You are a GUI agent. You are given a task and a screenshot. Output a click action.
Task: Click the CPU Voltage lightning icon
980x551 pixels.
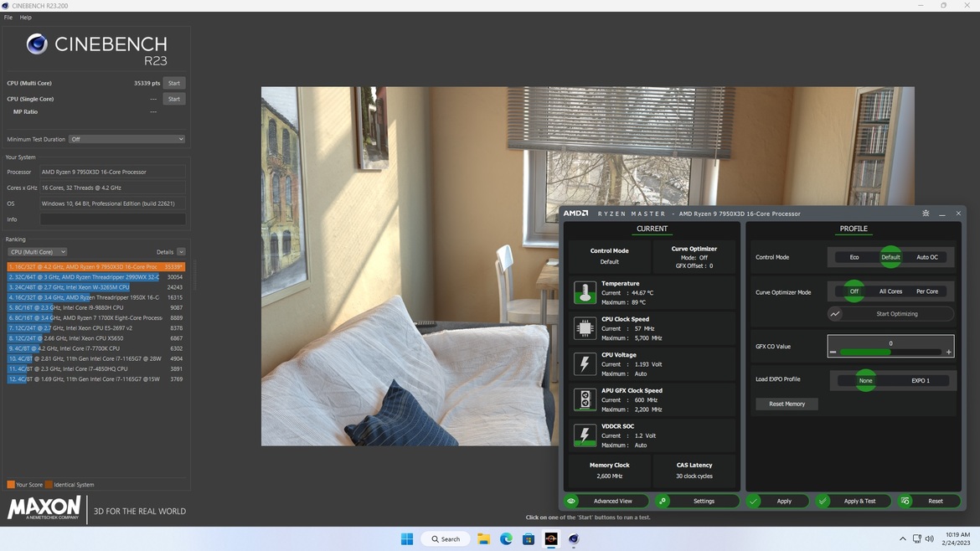pos(585,363)
